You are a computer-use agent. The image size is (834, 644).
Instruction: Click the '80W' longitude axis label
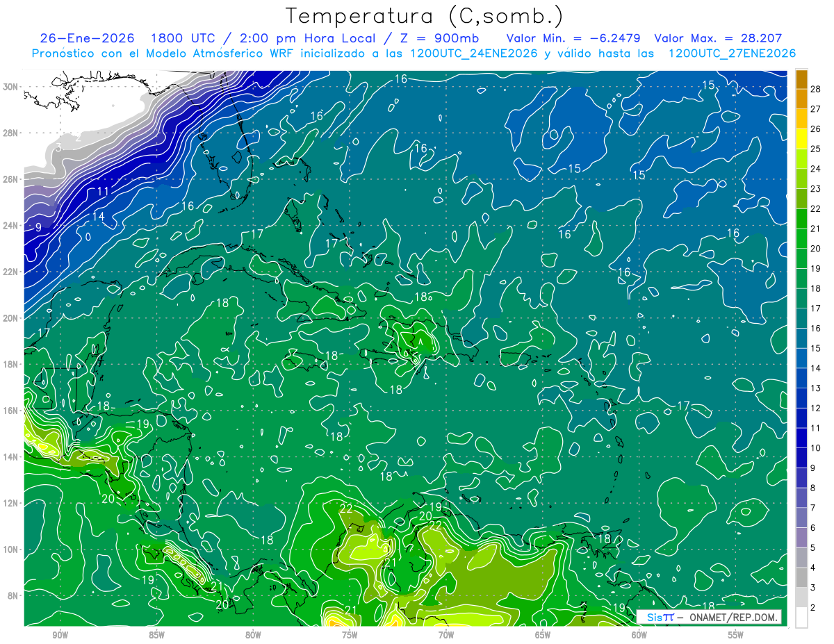[253, 636]
